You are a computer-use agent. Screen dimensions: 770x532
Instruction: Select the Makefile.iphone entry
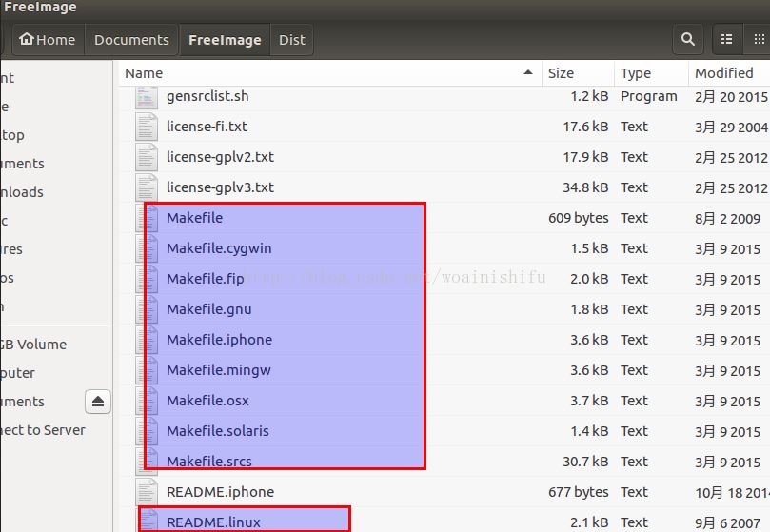(x=220, y=340)
